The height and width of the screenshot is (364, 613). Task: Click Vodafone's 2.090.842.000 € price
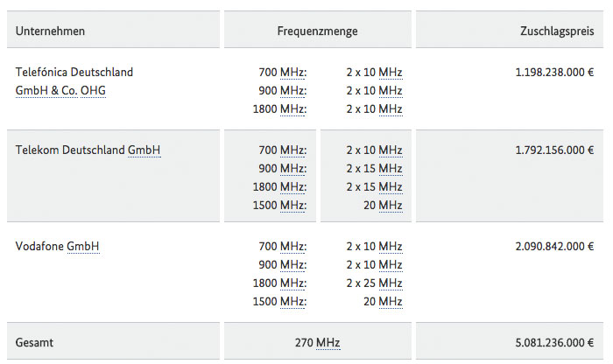(x=554, y=247)
